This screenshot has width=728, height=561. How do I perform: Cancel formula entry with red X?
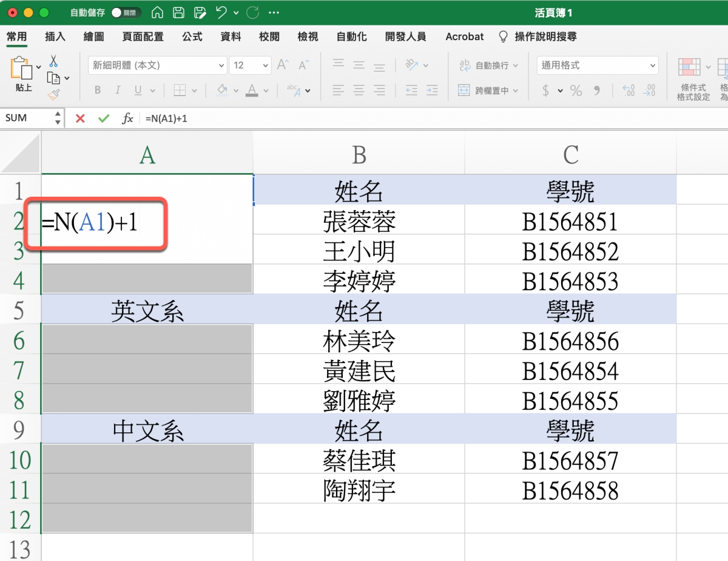pos(80,118)
